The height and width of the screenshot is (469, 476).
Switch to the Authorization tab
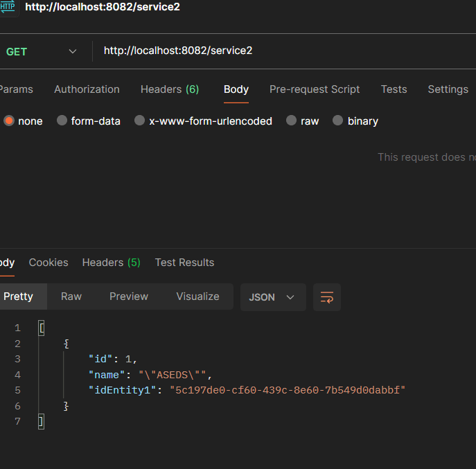point(87,89)
